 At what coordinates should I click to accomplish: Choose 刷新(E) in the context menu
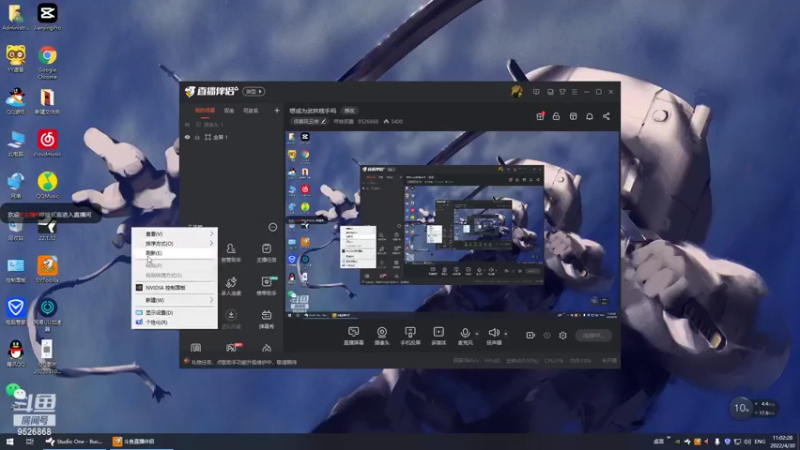(x=174, y=253)
